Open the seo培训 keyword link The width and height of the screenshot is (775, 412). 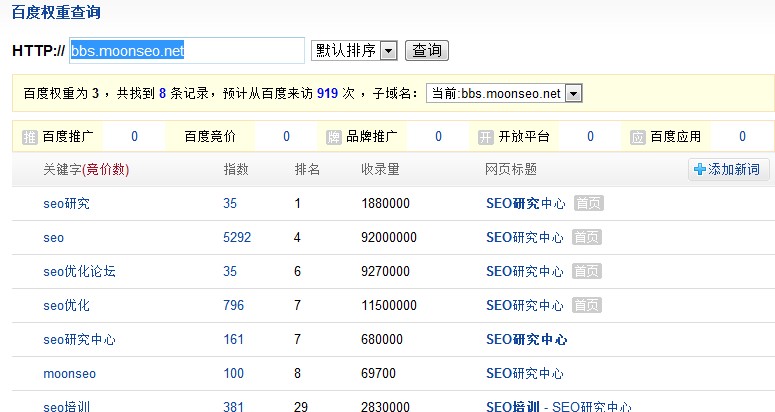pos(67,407)
